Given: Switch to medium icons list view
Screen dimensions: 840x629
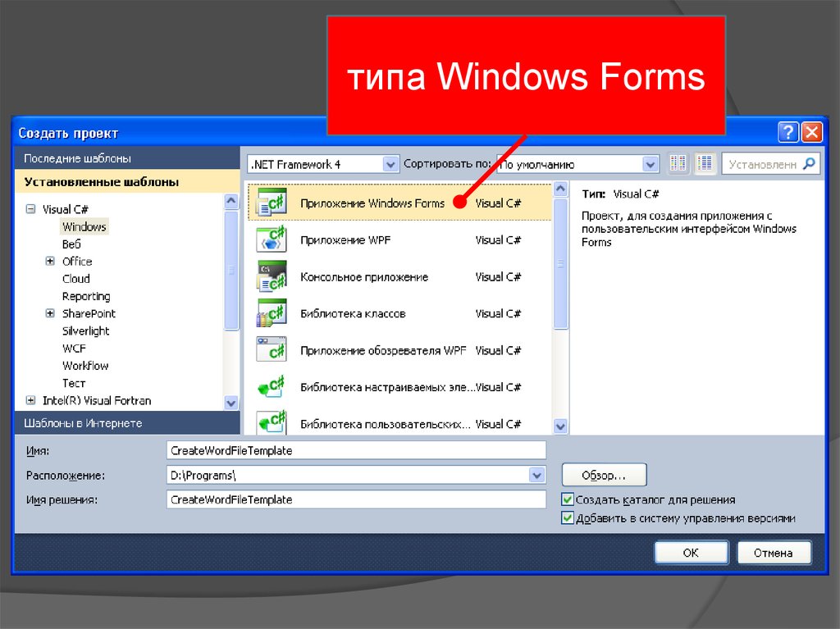Looking at the screenshot, I should (705, 164).
